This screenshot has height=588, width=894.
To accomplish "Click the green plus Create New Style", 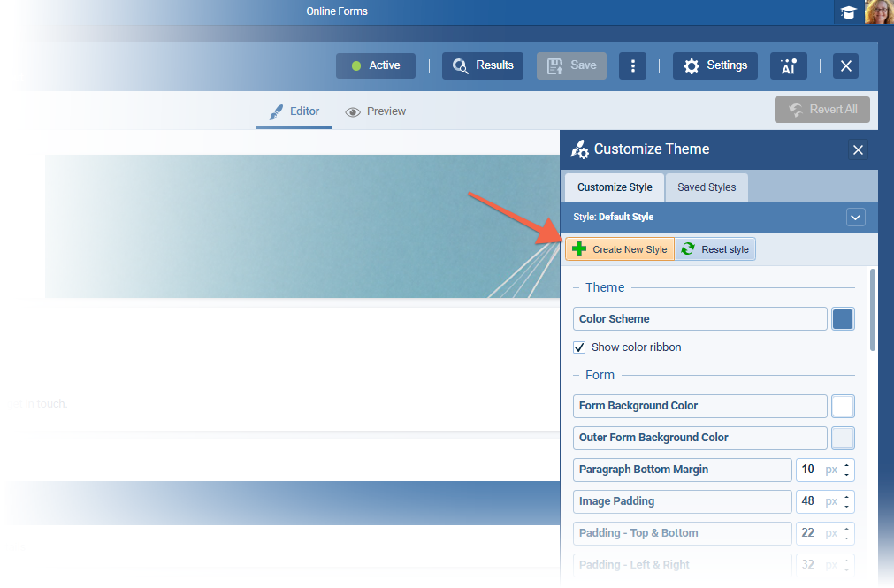I will [x=620, y=249].
